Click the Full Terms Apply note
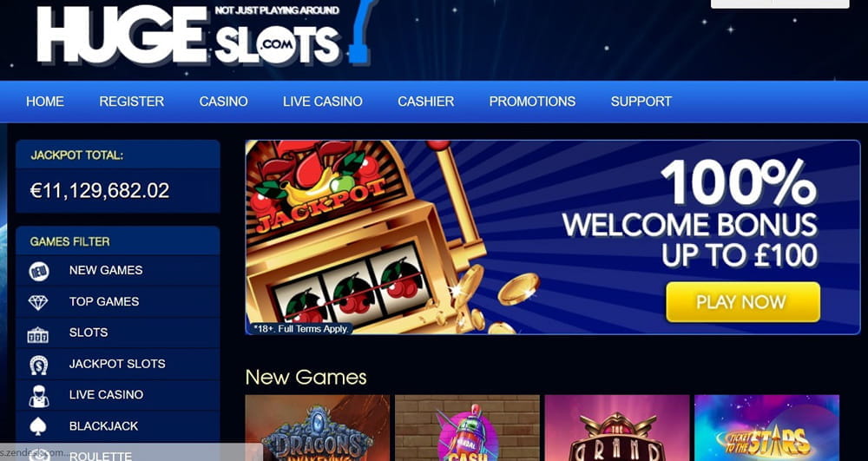The height and width of the screenshot is (461, 868). (300, 329)
